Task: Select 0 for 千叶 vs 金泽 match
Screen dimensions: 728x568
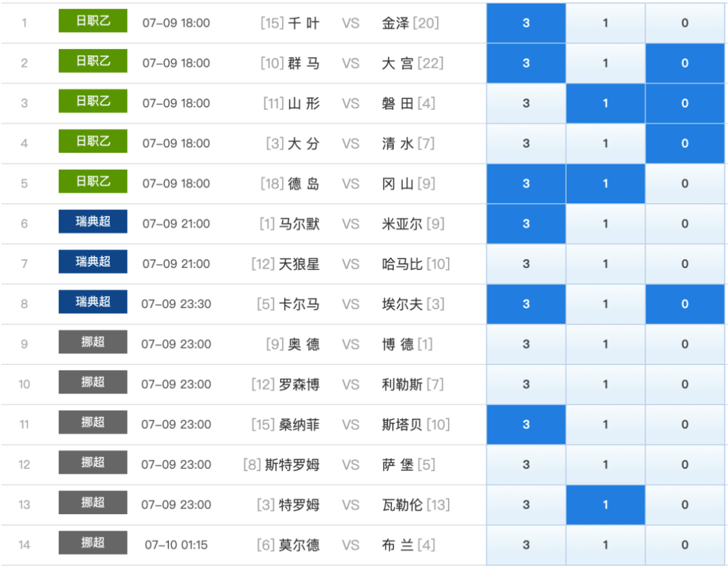Action: click(x=685, y=23)
